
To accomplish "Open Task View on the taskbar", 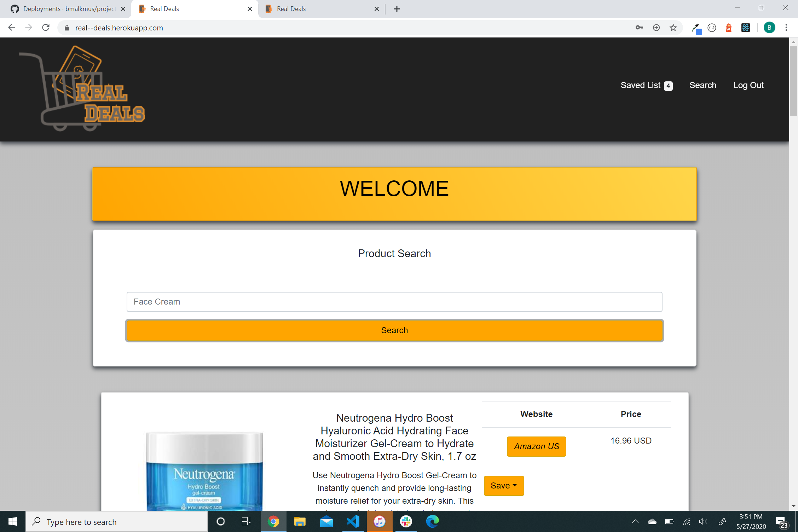I will 246,521.
